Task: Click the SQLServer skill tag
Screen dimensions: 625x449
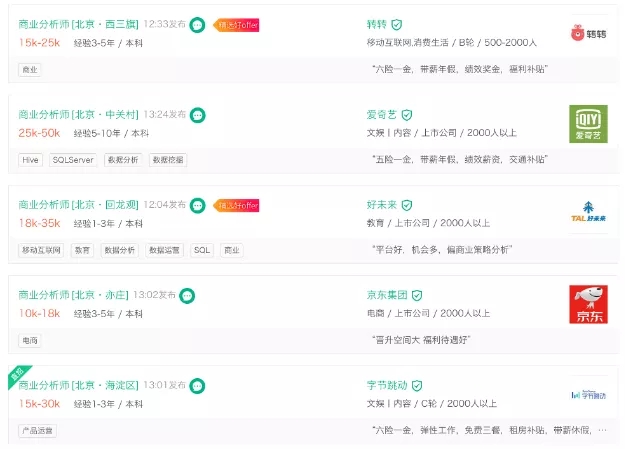Action: pos(73,160)
